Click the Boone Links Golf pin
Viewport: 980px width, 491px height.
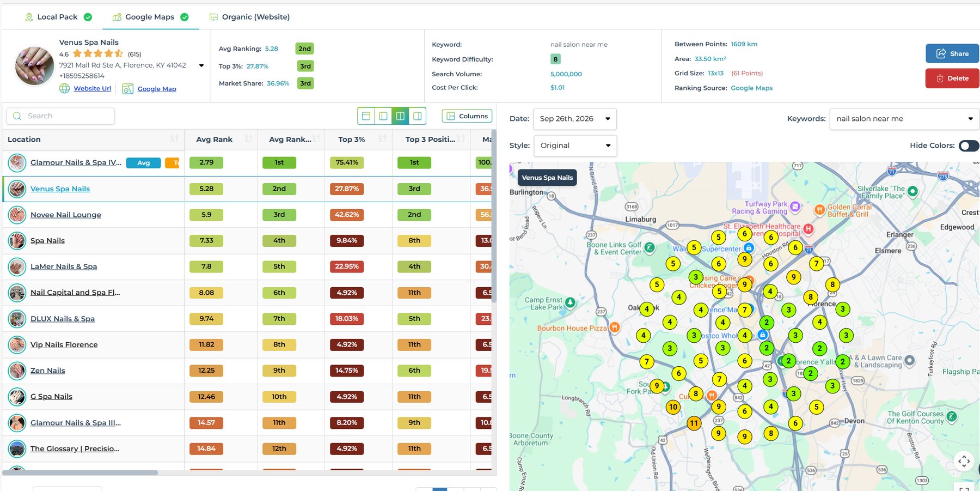[x=650, y=247]
